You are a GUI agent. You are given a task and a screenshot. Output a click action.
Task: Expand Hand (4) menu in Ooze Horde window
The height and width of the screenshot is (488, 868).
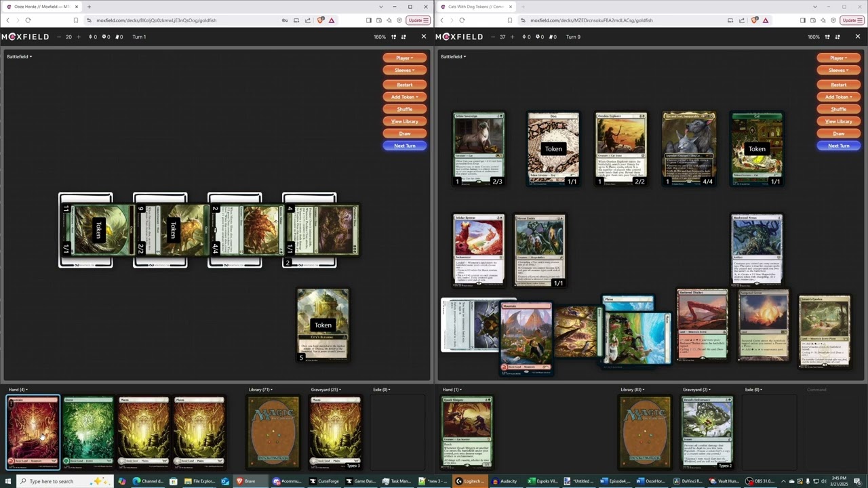(x=18, y=390)
